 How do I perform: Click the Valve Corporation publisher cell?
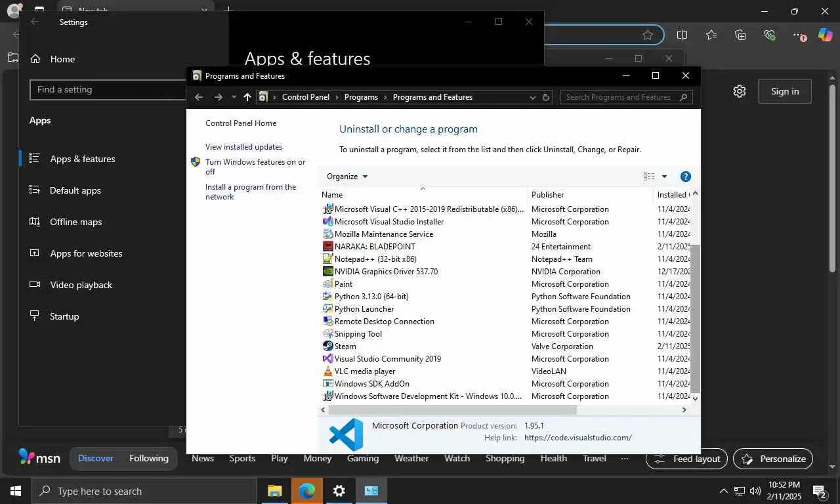562,346
